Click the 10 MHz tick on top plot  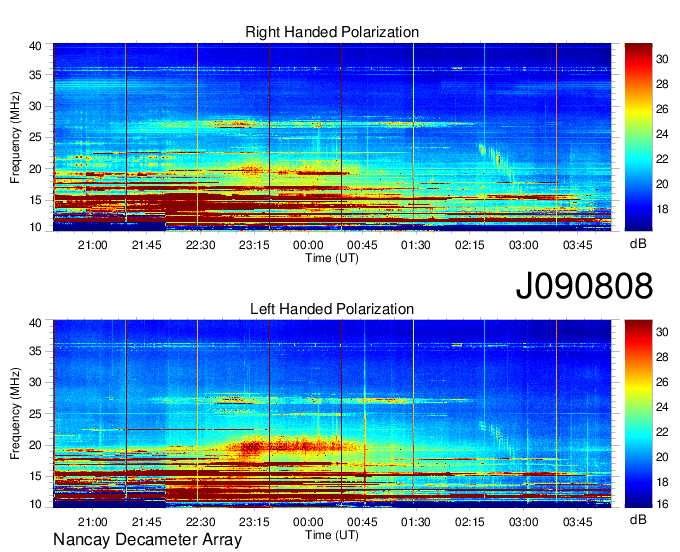coord(35,227)
